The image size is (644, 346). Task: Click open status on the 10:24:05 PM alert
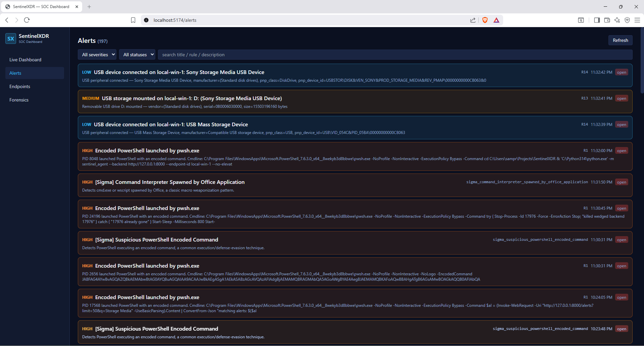pyautogui.click(x=622, y=297)
